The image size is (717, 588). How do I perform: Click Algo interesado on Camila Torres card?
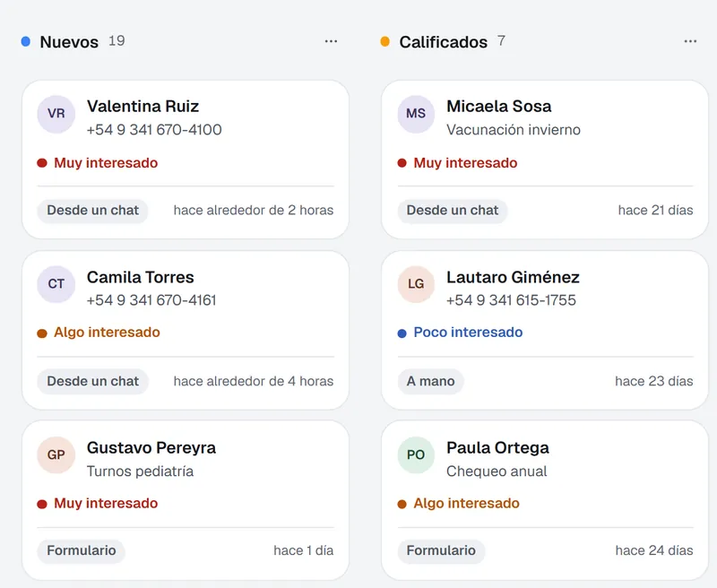pyautogui.click(x=107, y=333)
